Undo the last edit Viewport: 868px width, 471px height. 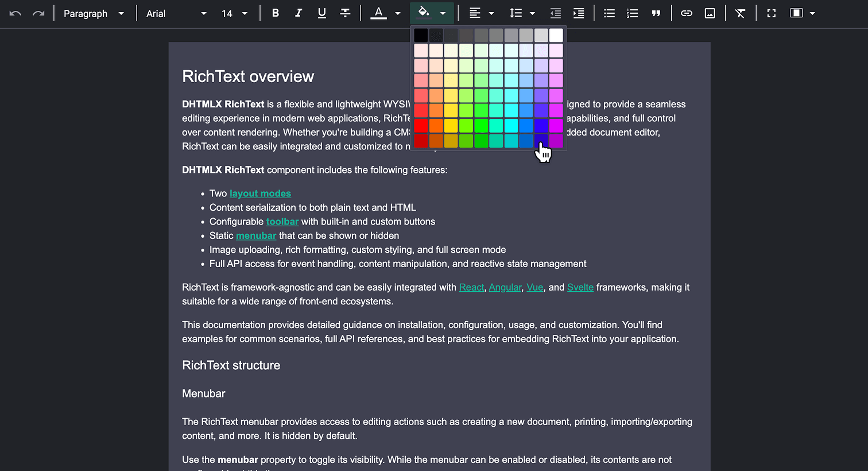pos(15,13)
